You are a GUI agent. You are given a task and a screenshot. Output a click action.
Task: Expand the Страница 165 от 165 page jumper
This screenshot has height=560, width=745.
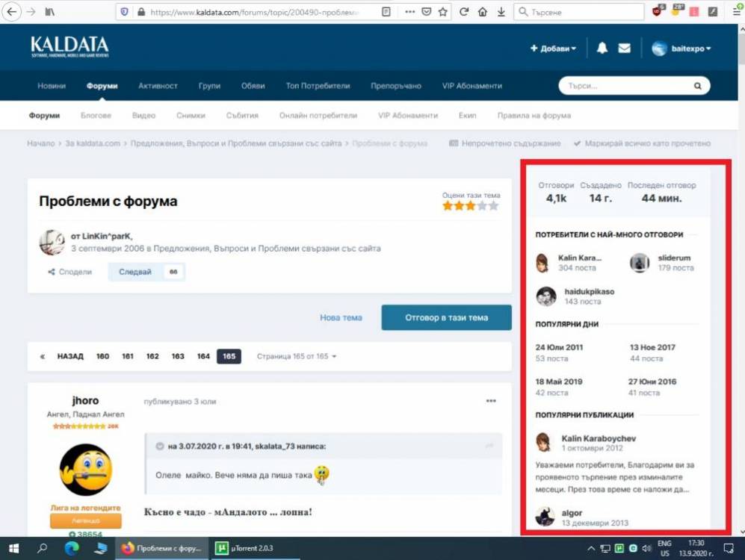(x=297, y=356)
